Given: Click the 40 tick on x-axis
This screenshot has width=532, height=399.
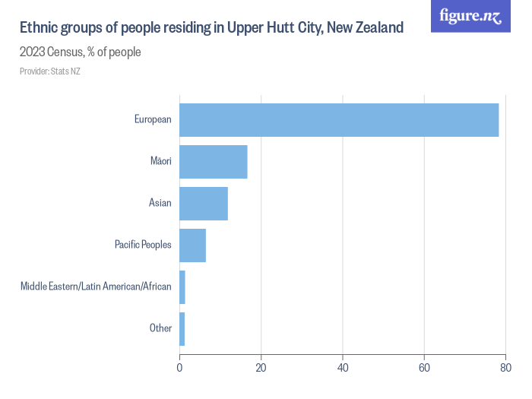Looking at the screenshot, I should click(343, 368).
